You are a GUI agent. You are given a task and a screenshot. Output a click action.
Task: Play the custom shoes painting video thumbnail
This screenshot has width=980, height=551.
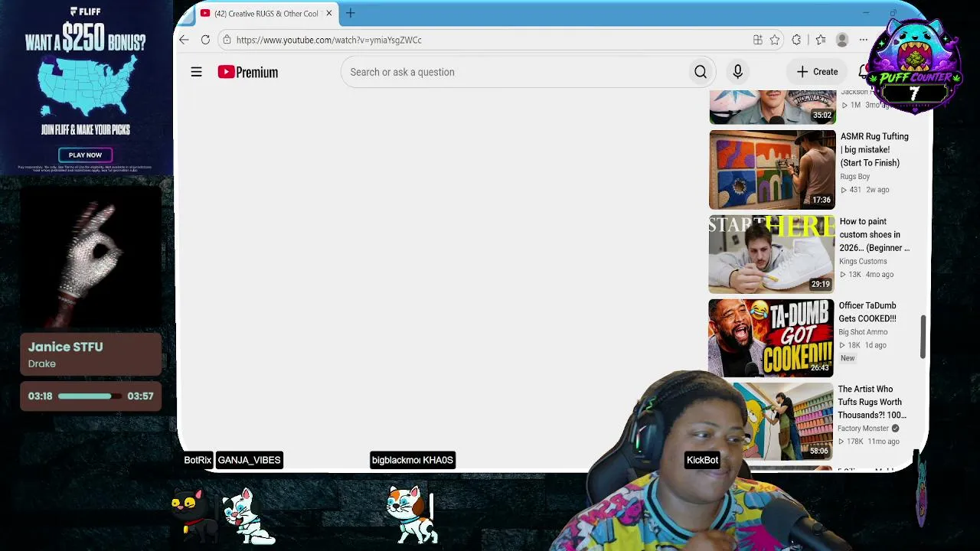point(772,254)
